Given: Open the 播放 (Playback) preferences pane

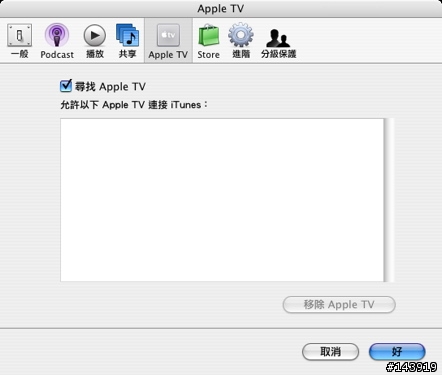Looking at the screenshot, I should point(95,41).
